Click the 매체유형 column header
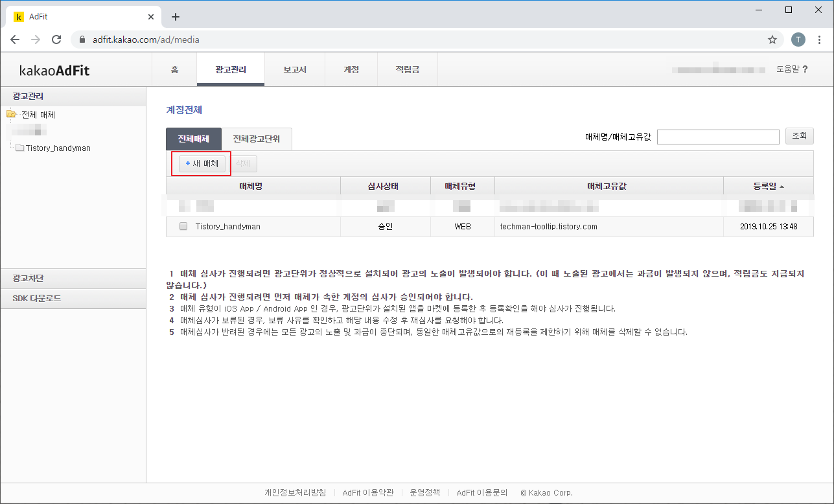The width and height of the screenshot is (834, 504). 463,186
